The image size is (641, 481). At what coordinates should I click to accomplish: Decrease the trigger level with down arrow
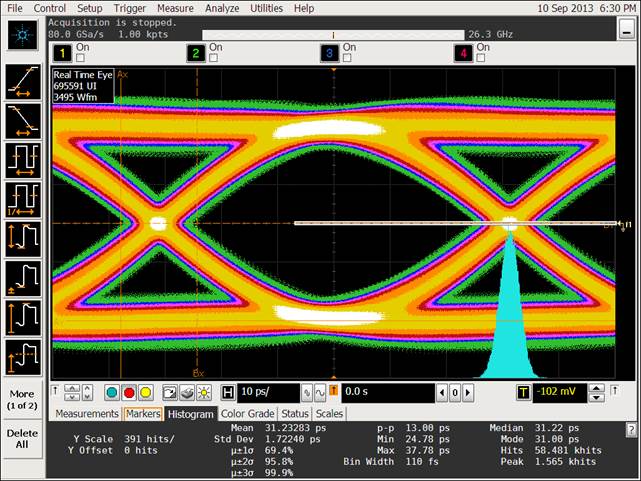(597, 397)
